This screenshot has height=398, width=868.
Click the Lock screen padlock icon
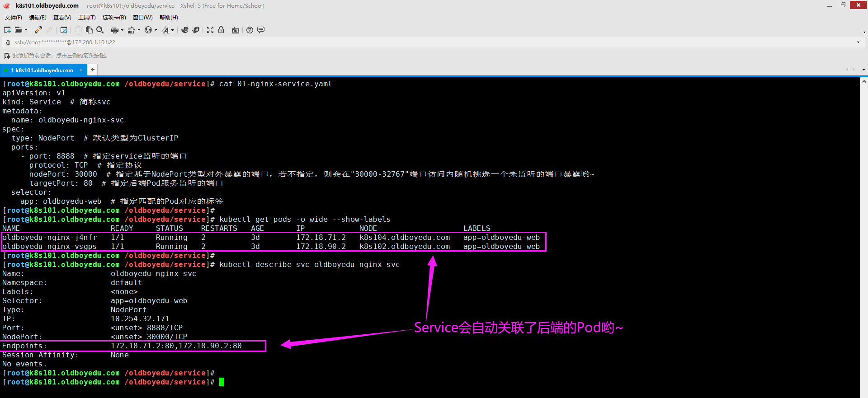[x=221, y=30]
